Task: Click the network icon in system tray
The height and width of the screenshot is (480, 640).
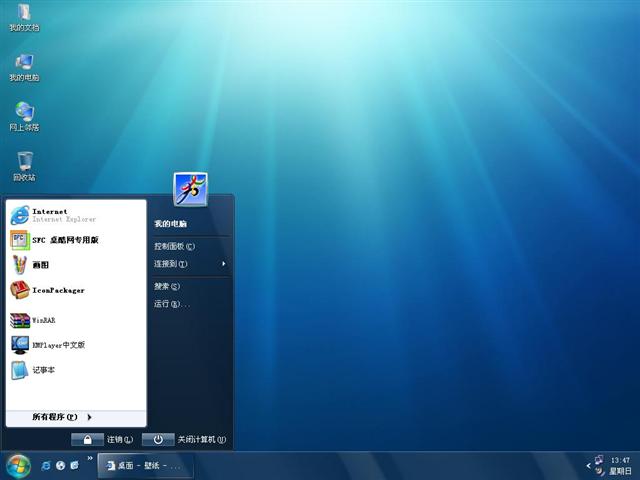Action: 599,460
